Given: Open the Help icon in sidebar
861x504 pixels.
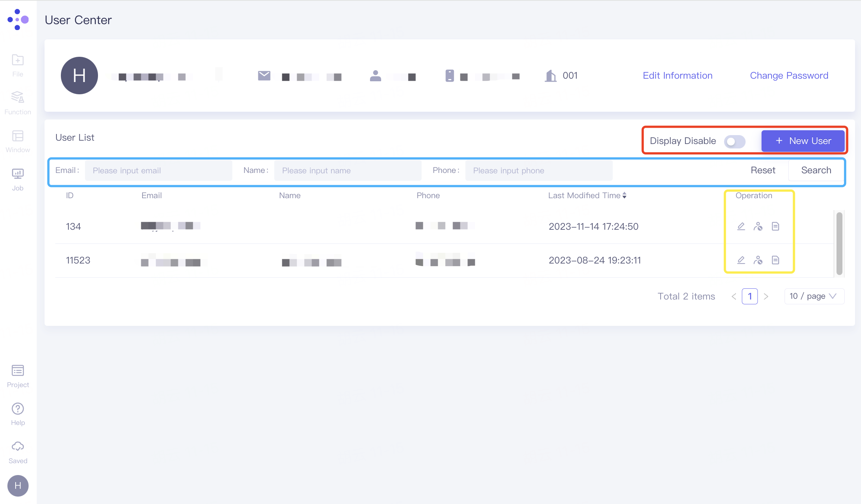Looking at the screenshot, I should click(x=17, y=414).
